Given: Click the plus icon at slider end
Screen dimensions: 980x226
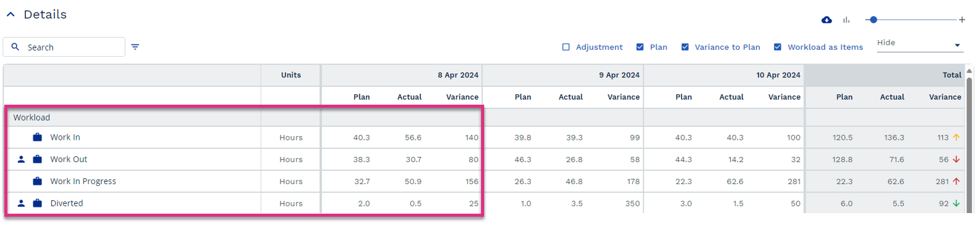Looking at the screenshot, I should tap(962, 20).
